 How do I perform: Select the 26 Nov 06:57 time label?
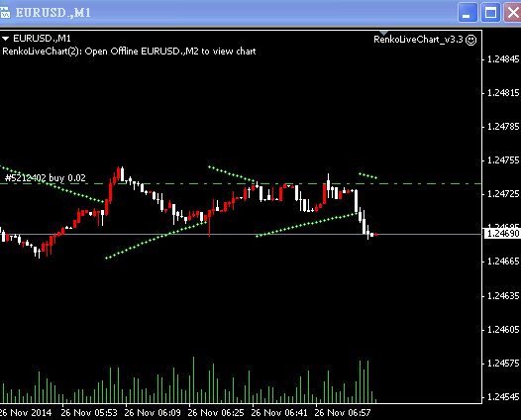pos(343,413)
